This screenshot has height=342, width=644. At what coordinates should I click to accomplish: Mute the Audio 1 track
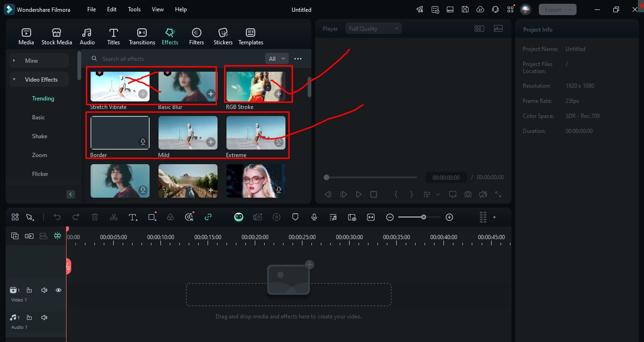(x=44, y=317)
